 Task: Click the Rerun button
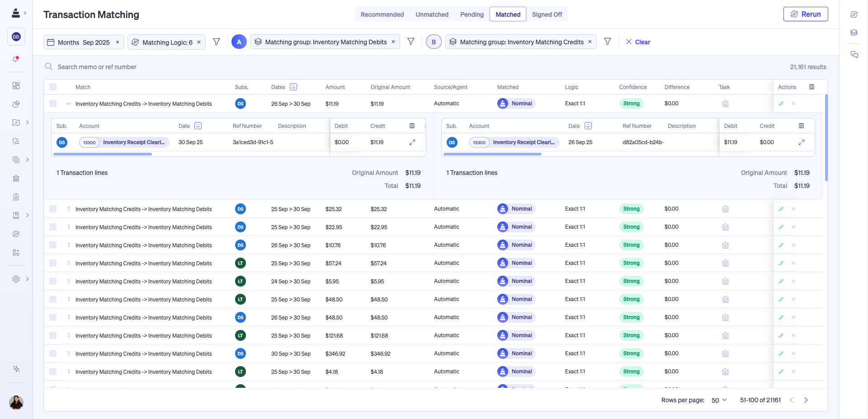coord(806,14)
